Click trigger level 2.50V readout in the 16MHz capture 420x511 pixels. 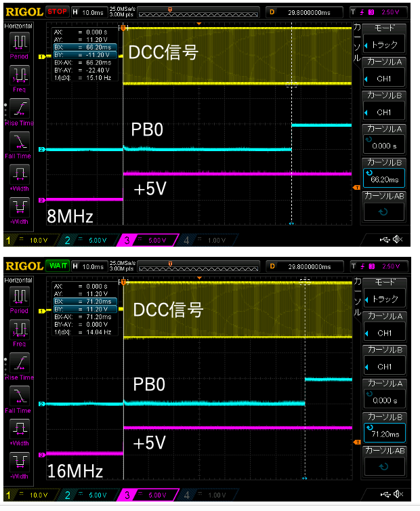tap(391, 266)
